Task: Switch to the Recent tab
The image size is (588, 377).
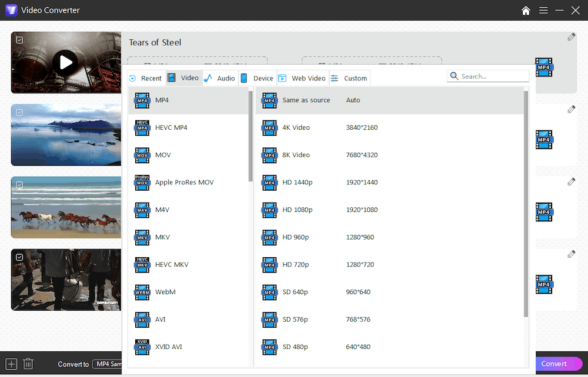Action: coord(146,78)
